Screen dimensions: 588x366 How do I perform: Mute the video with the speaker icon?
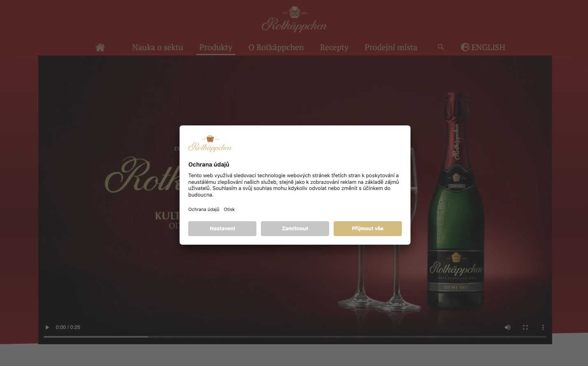coord(507,327)
